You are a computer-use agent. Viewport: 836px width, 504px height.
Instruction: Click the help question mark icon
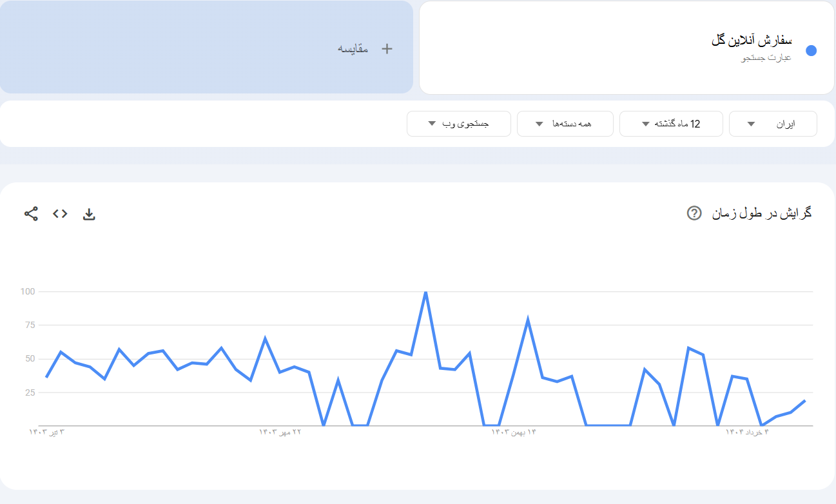coord(694,213)
